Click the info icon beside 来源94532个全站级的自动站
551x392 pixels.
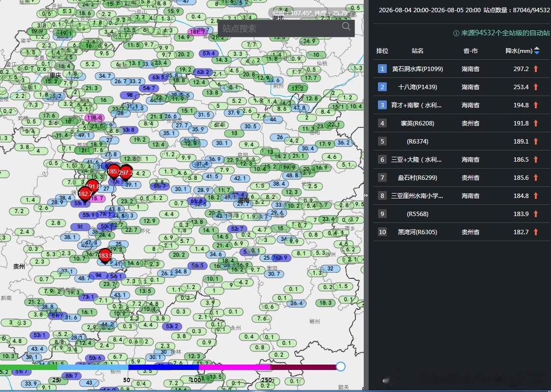(456, 33)
